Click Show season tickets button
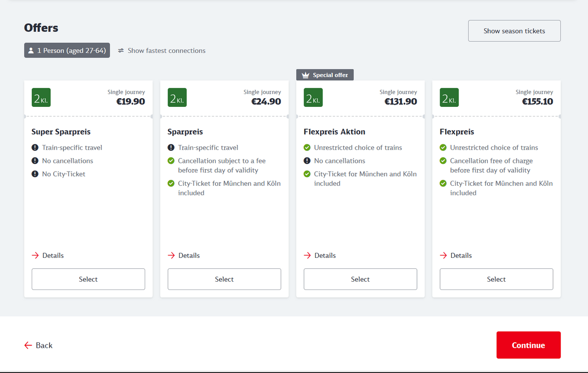The width and height of the screenshot is (588, 373). tap(514, 31)
